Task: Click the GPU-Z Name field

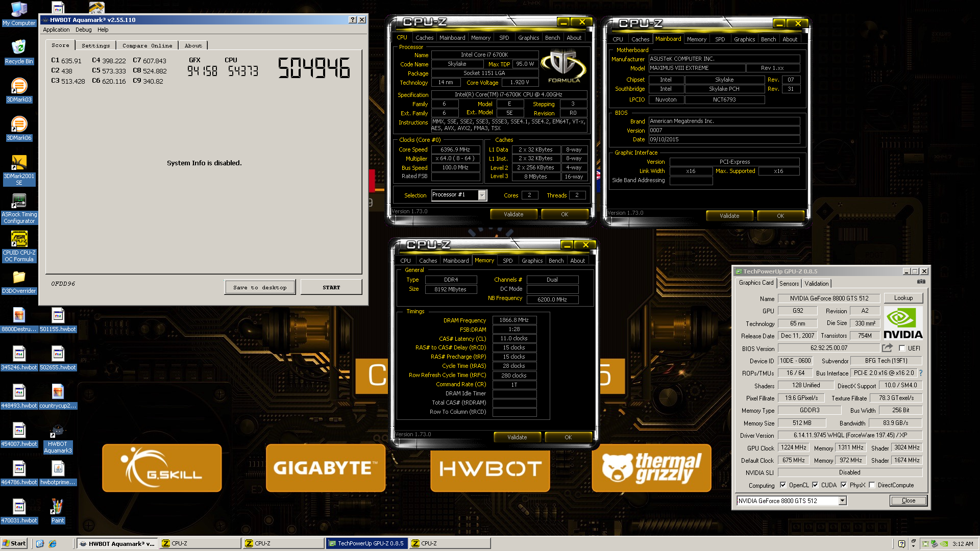Action: tap(829, 298)
